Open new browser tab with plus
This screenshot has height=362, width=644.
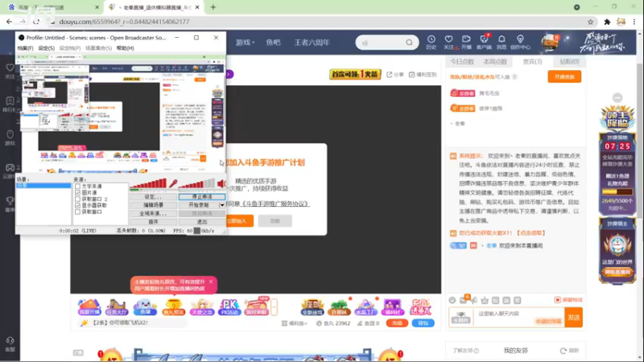(x=213, y=7)
